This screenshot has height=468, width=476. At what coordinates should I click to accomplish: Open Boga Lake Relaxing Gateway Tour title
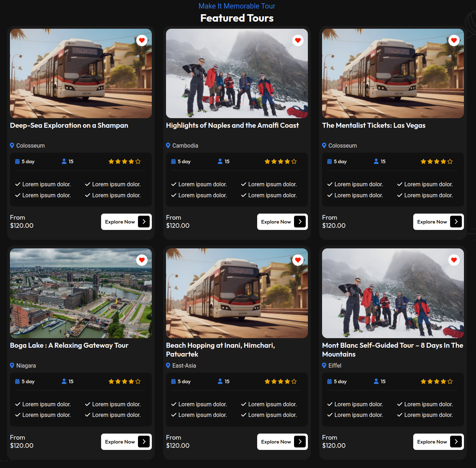[69, 346]
